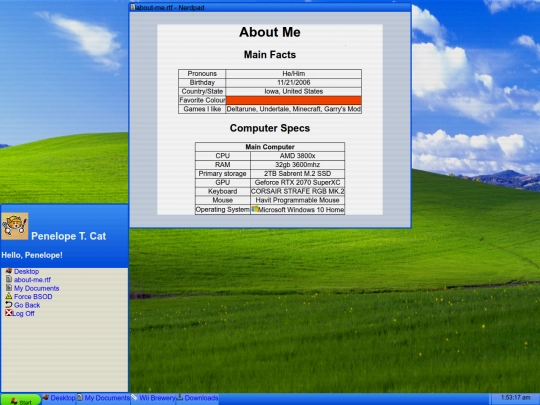Click the '32gb 3600mhz' cell

point(298,165)
